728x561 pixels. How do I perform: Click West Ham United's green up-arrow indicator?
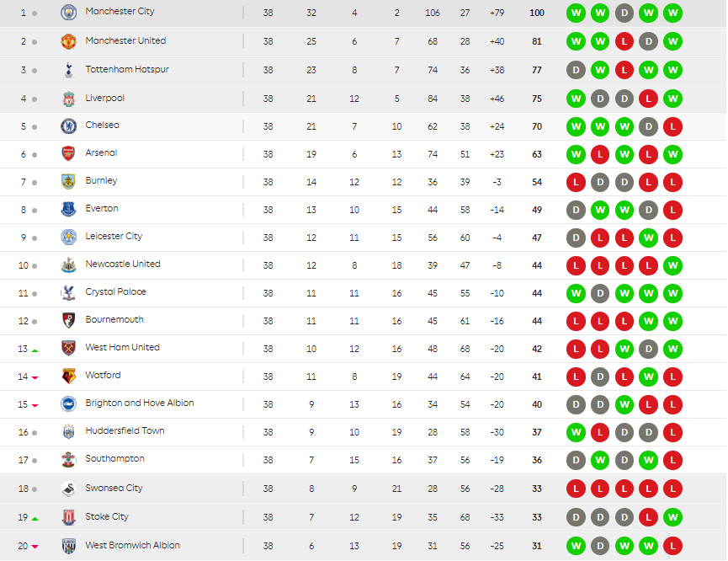[35, 350]
